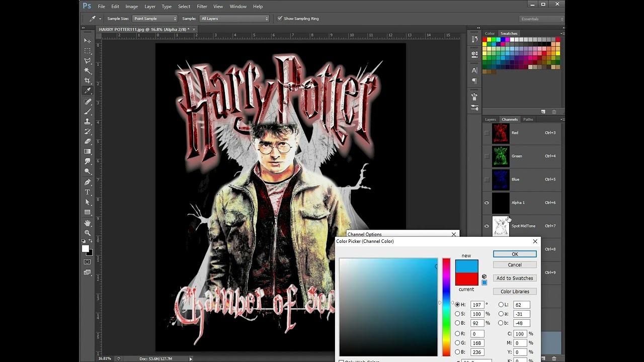Switch to the Layers tab
The image size is (644, 362).
click(x=490, y=120)
